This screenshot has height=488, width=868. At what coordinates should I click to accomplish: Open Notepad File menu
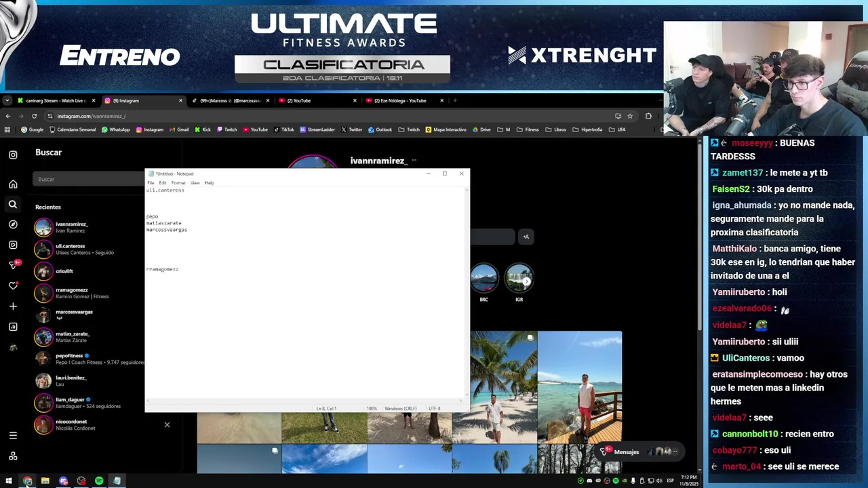click(151, 183)
